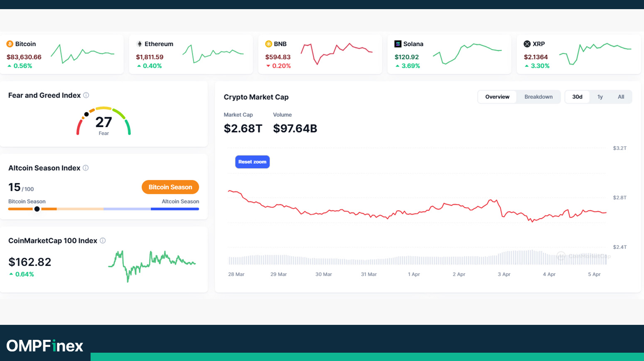
Task: Click the BNB coin icon
Action: pos(268,44)
